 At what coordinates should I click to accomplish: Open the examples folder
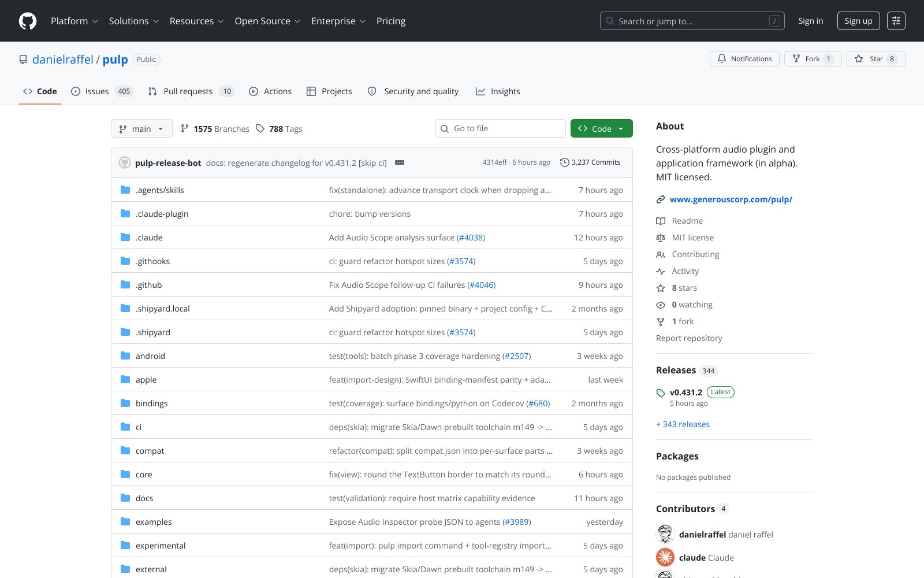coord(154,522)
